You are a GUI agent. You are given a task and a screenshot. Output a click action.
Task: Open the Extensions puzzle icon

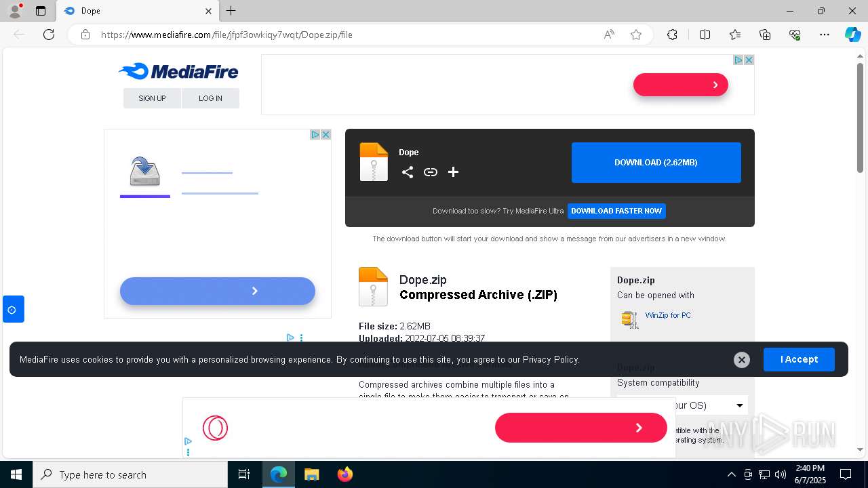(x=672, y=35)
